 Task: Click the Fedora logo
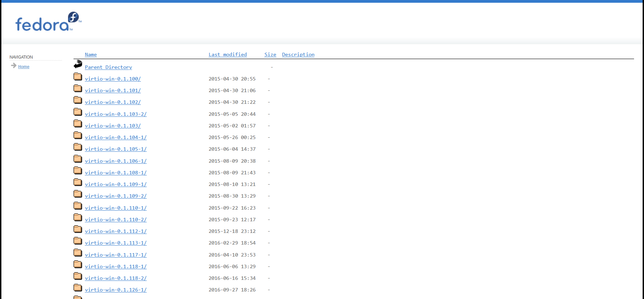point(48,22)
